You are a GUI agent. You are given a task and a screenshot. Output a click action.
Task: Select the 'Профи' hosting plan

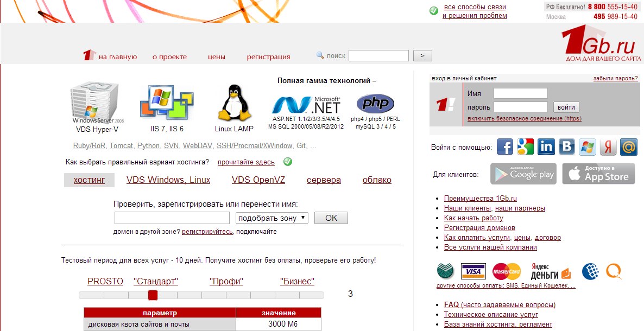(x=226, y=282)
